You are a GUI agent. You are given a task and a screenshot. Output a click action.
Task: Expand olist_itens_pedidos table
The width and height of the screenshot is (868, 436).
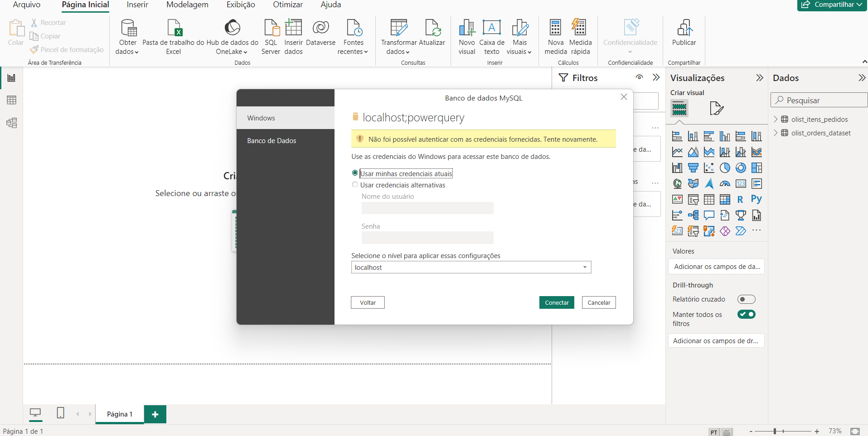pyautogui.click(x=776, y=119)
